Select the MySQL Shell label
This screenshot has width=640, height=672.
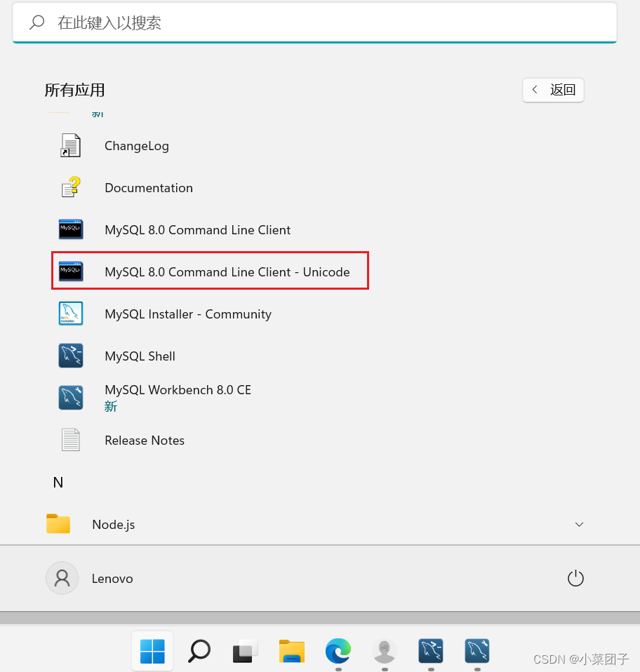[x=140, y=356]
